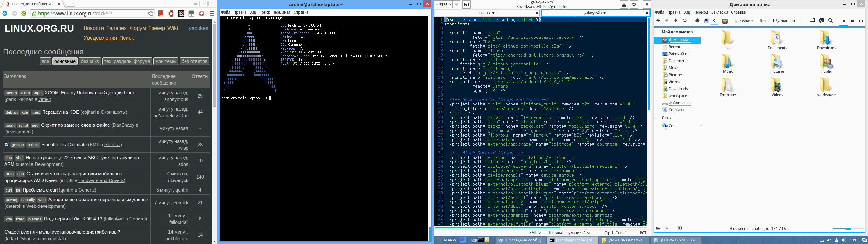Viewport: 868px width, 244px height.
Task: Open the gedit 'Открыть' recent files dropdown arrow
Action: coord(456,4)
